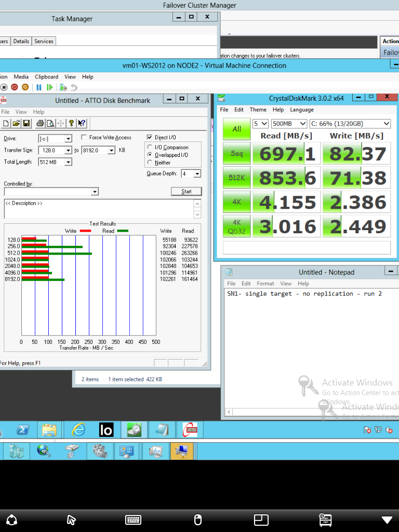Click the green Reset icon in VM toolbar
The height and width of the screenshot is (532, 399).
[x=50, y=87]
